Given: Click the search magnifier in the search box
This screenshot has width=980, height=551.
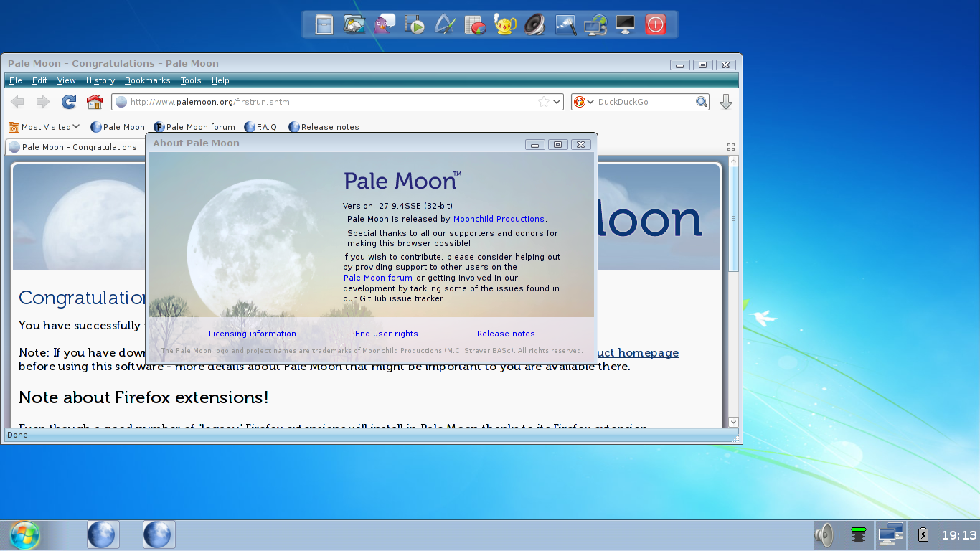Looking at the screenshot, I should click(702, 102).
